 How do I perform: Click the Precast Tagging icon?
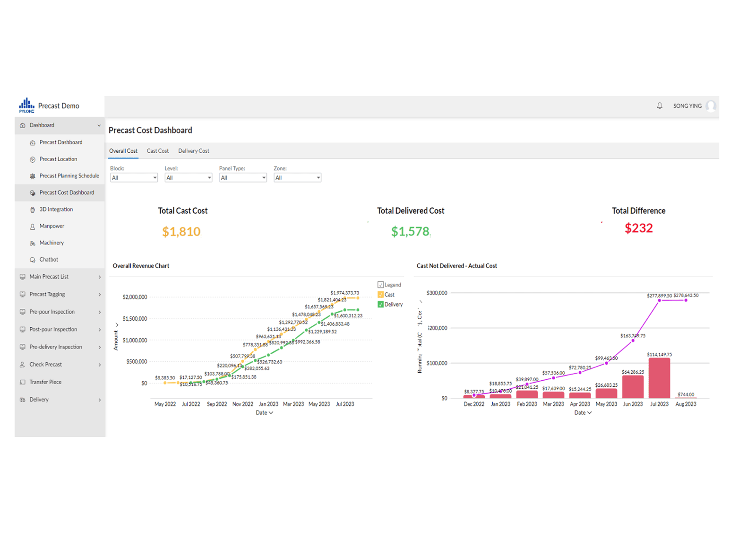tap(23, 294)
